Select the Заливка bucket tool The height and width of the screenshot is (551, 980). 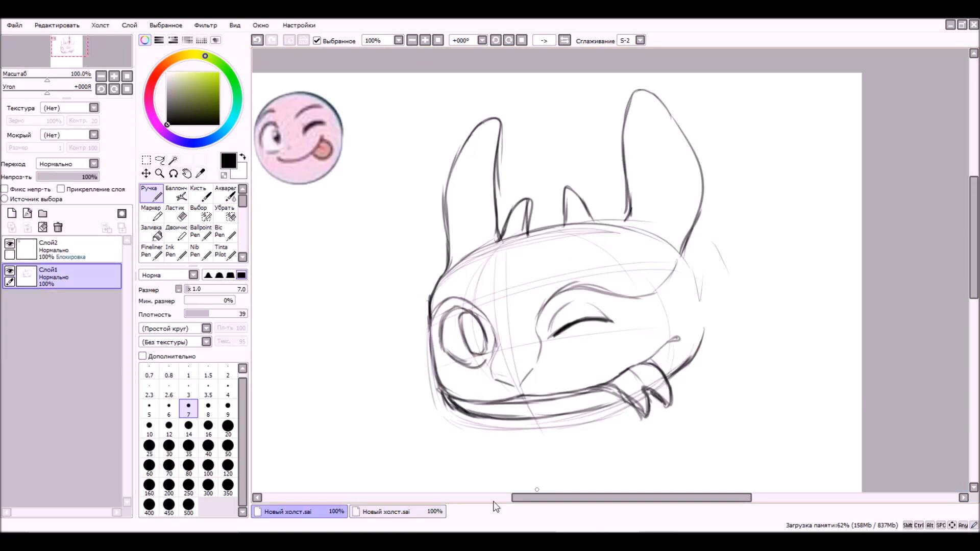click(x=151, y=233)
